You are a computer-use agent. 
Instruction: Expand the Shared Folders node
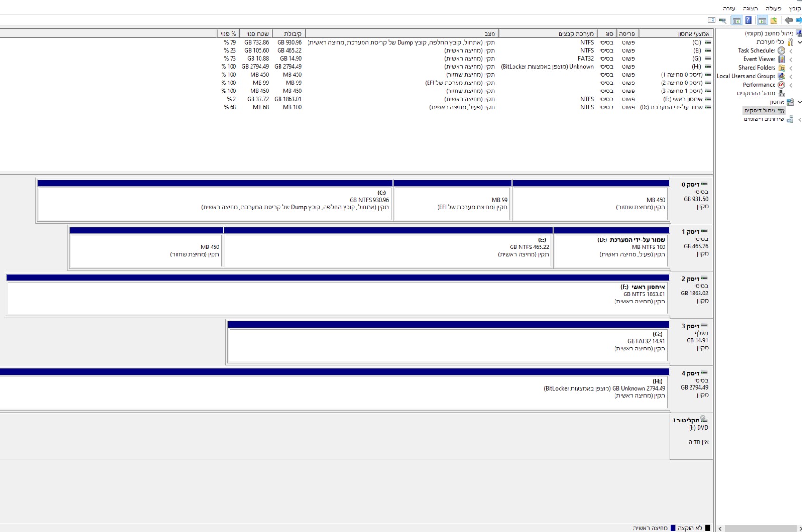coord(791,68)
